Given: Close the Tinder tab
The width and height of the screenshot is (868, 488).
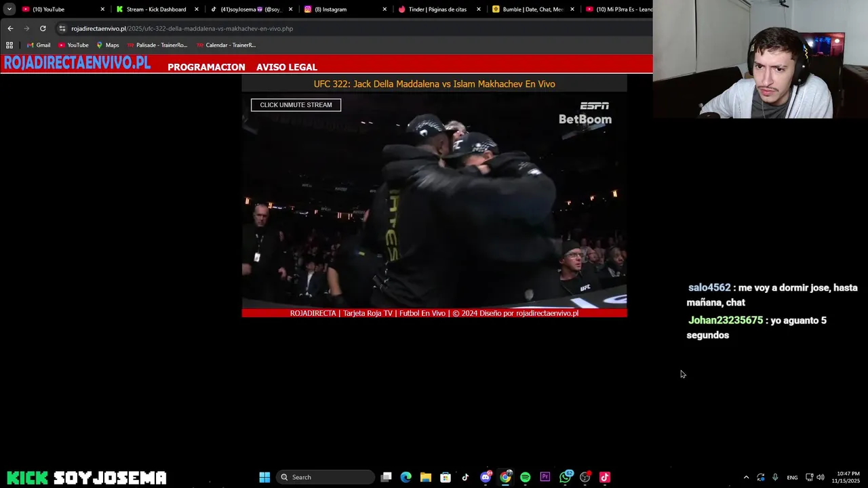Looking at the screenshot, I should click(479, 9).
